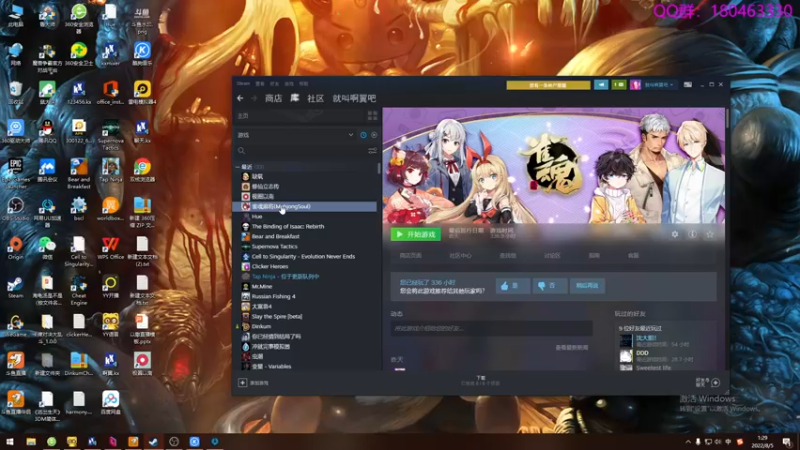This screenshot has width=800, height=450.
Task: Expand the account name dropdown
Action: point(659,85)
